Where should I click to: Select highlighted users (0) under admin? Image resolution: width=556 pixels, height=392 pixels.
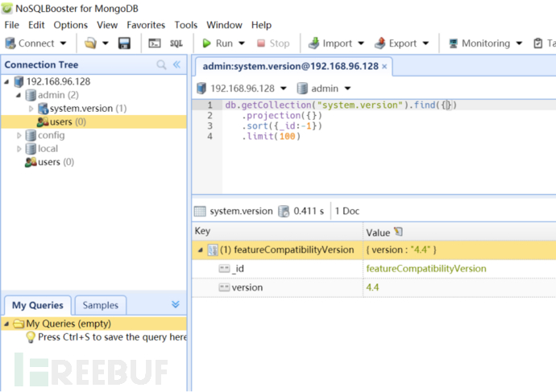point(93,122)
